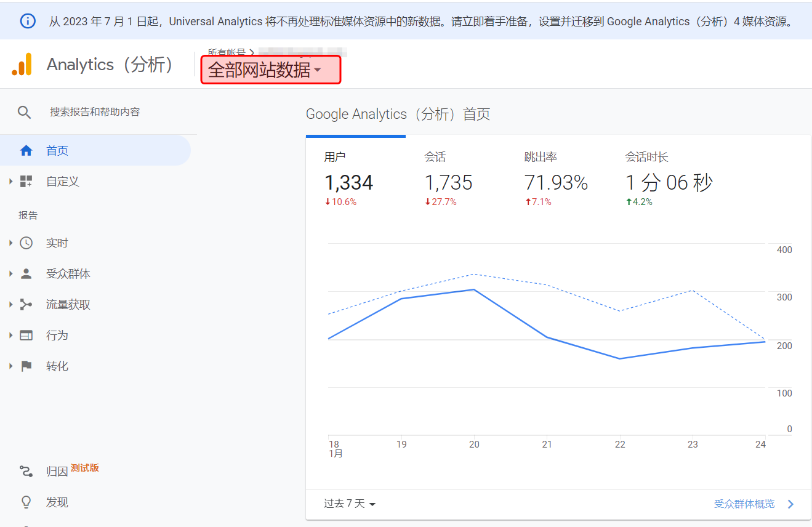Switch to the 会话时长 metric tab
The width and height of the screenshot is (812, 527).
tap(669, 179)
